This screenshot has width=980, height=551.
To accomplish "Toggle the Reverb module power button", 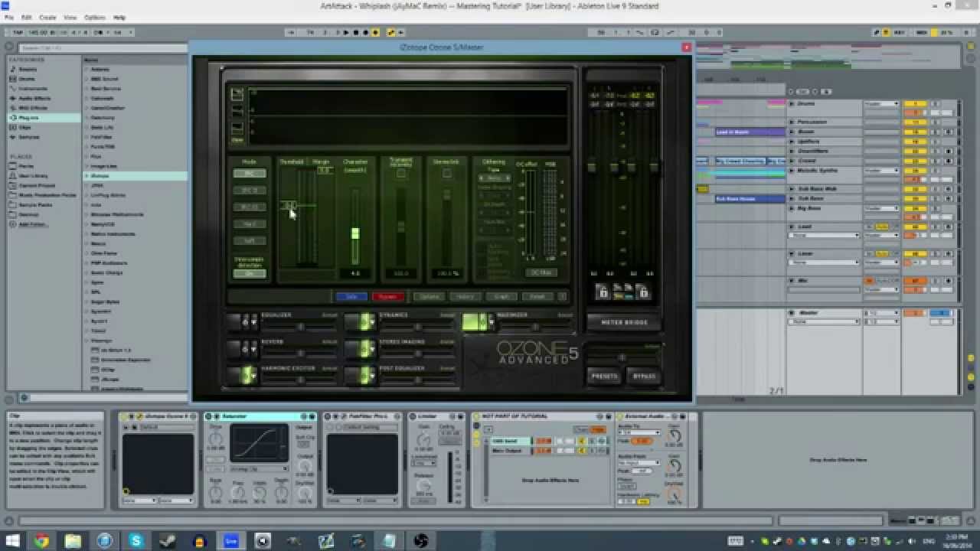I will coord(245,349).
